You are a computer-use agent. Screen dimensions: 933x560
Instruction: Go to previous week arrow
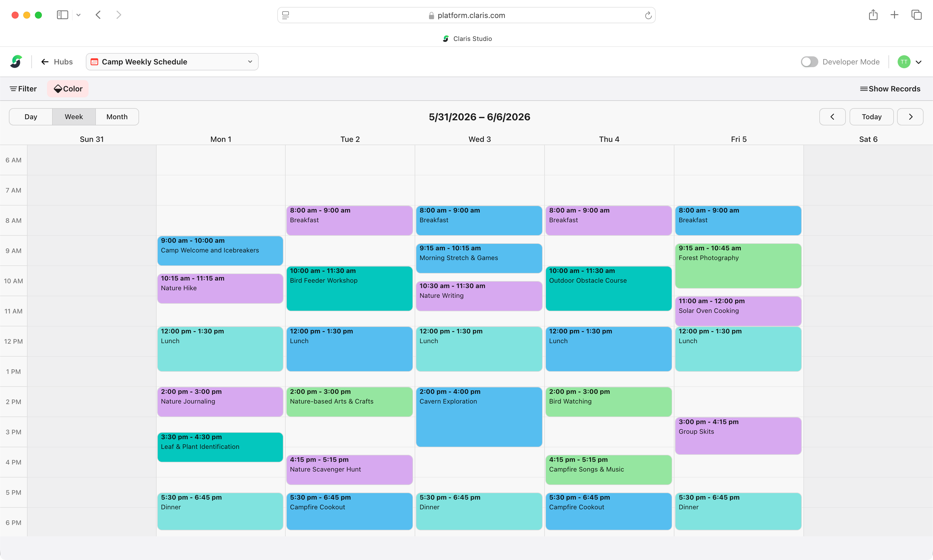click(x=832, y=117)
